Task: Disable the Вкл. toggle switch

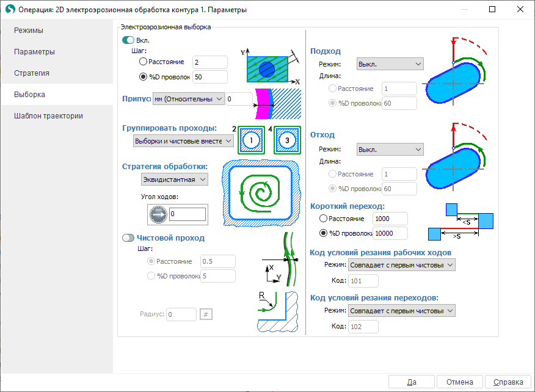Action: [128, 40]
